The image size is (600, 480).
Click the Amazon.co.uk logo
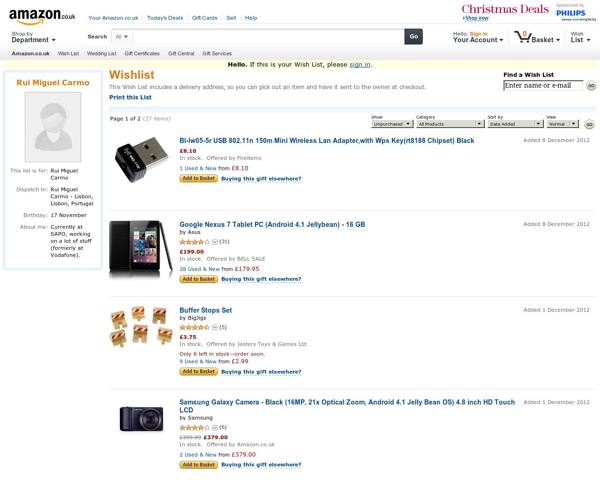coord(42,15)
